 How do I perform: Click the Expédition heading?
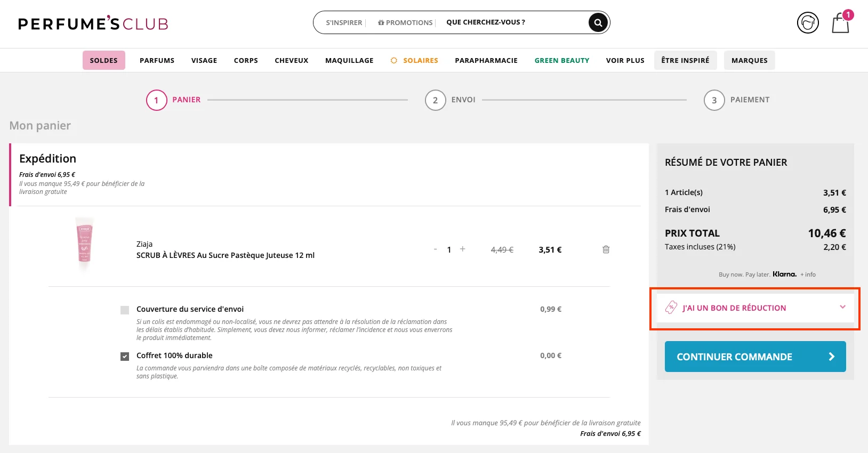click(x=47, y=158)
